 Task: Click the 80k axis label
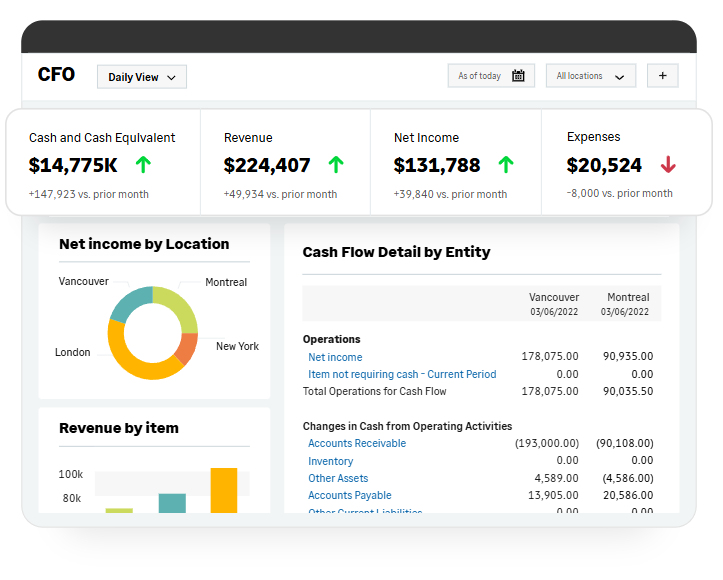(71, 498)
